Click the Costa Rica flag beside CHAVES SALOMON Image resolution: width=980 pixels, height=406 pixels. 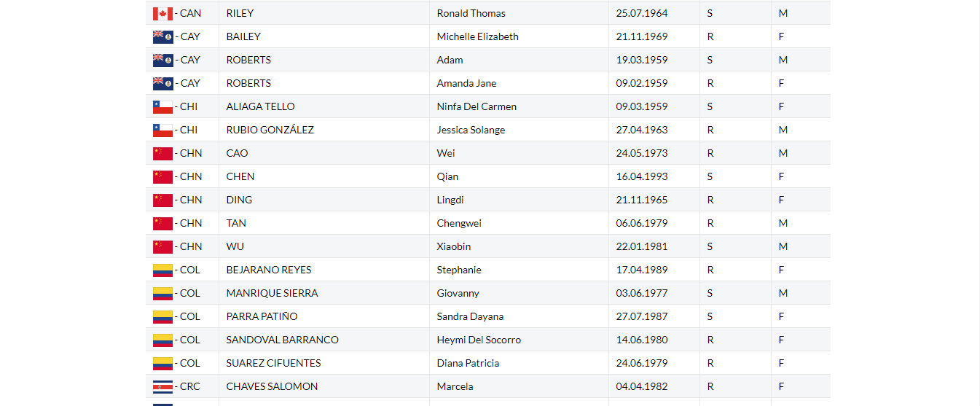[x=162, y=386]
